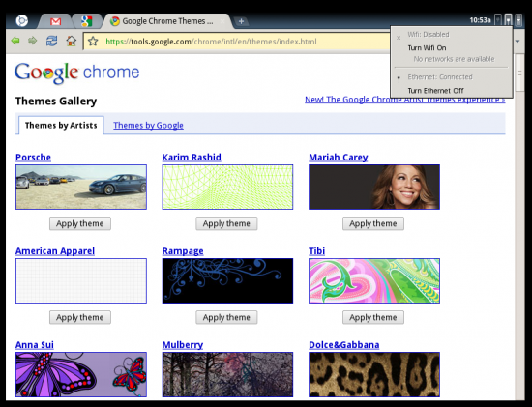
Task: Apply the American Apparel theme
Action: (80, 317)
